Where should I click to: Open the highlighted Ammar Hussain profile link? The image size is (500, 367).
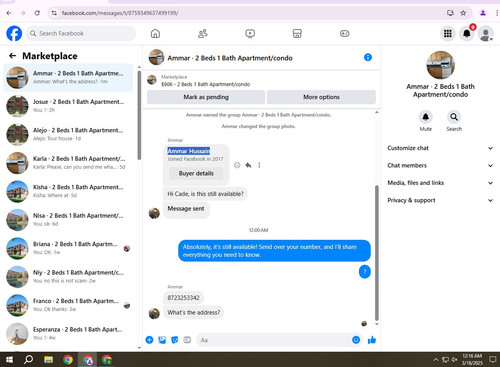[x=189, y=151]
